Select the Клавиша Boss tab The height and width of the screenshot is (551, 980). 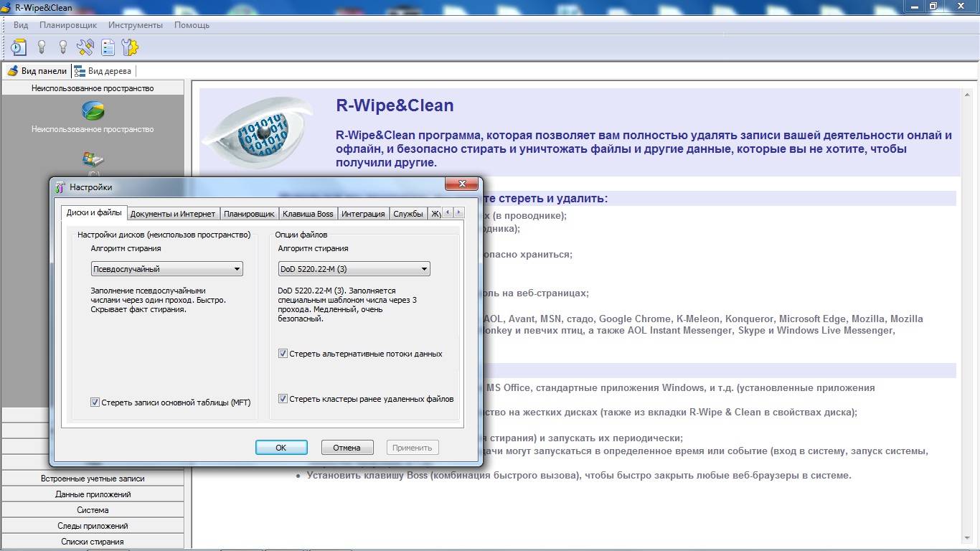click(x=308, y=214)
